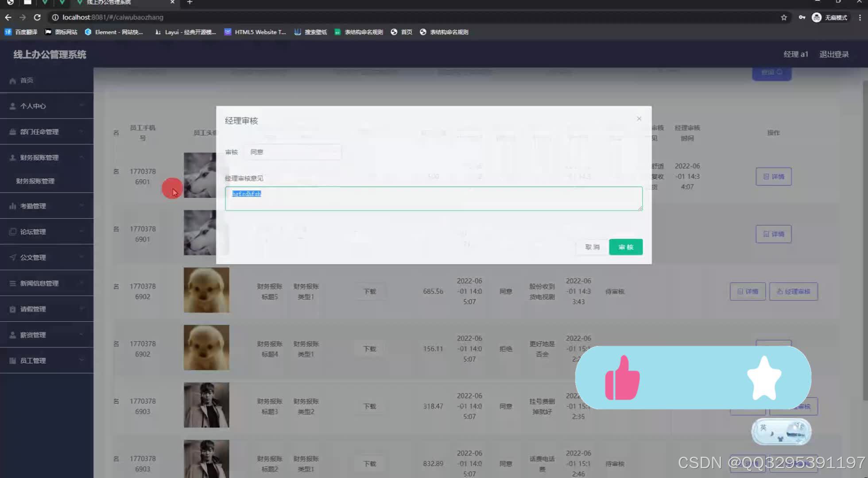Collapse the 财务报账管理 parent menu

pos(46,157)
